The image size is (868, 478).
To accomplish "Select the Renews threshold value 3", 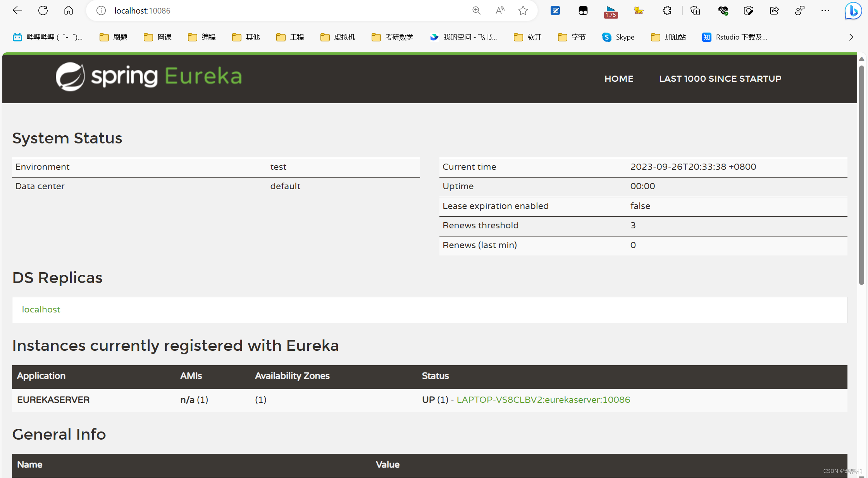I will (x=633, y=225).
